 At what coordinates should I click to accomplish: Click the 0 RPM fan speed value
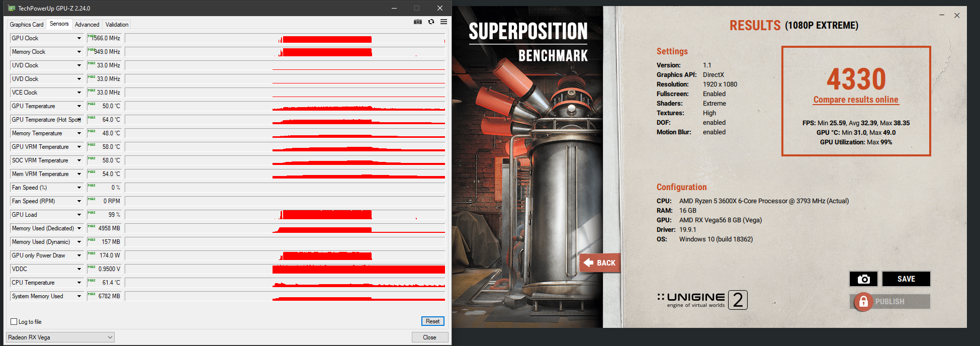tap(105, 201)
